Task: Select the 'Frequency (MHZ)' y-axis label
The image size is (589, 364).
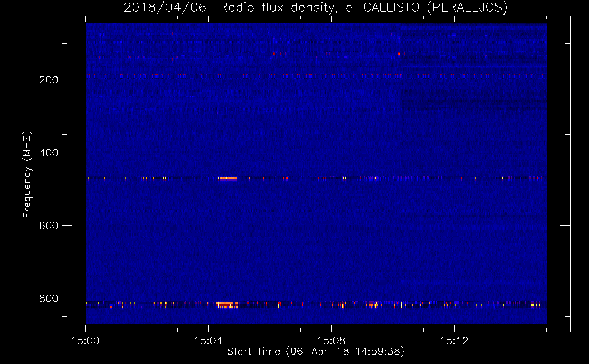Action: point(27,174)
